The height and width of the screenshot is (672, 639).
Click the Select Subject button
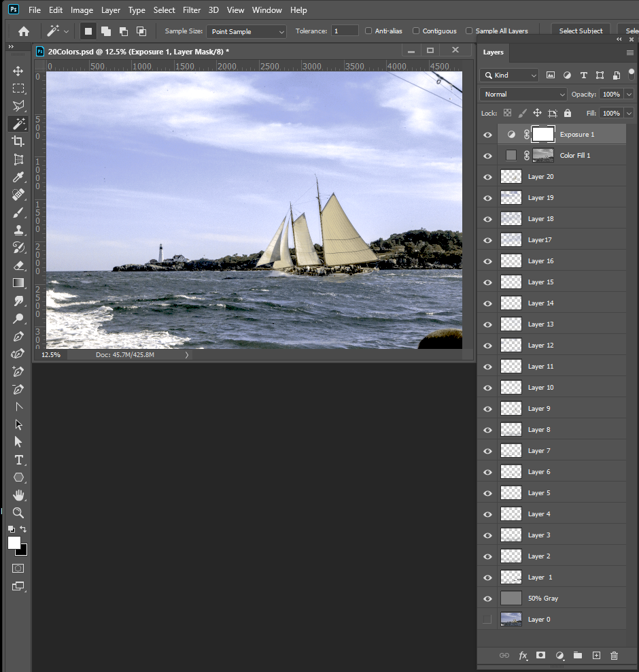pos(581,31)
